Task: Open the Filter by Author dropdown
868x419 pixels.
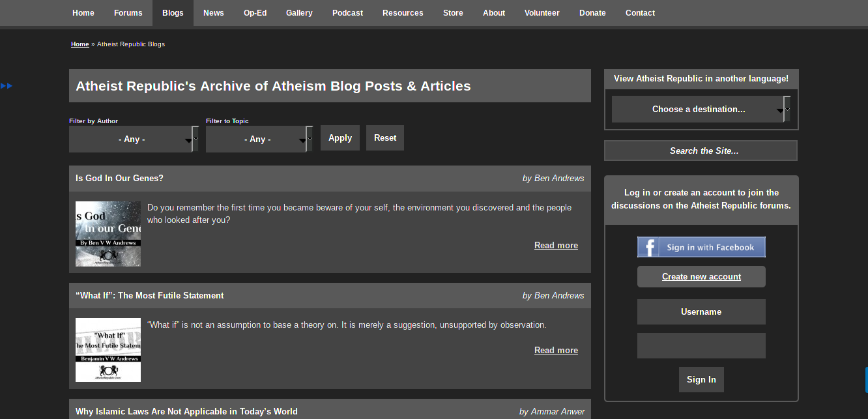Action: [x=134, y=139]
